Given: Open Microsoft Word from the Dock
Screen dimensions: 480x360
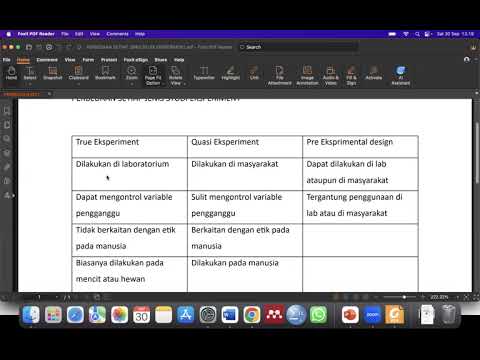Looking at the screenshot, I should pyautogui.click(x=230, y=315).
